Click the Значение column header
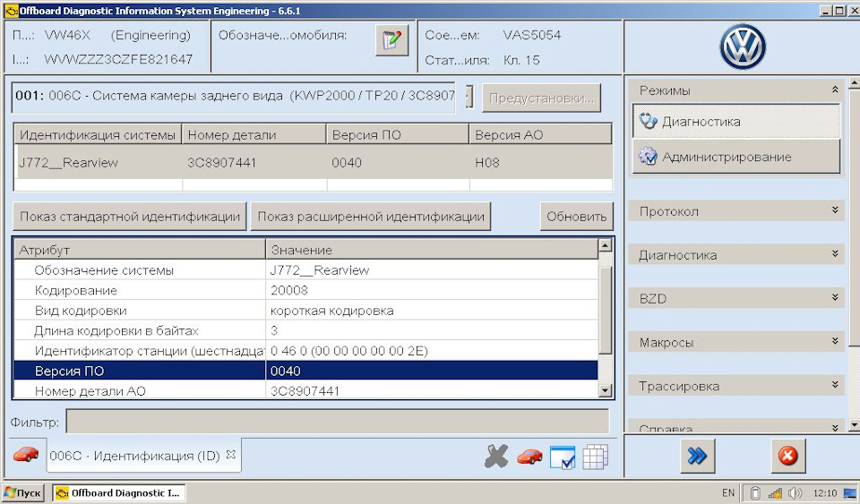Image resolution: width=860 pixels, height=504 pixels. point(432,250)
